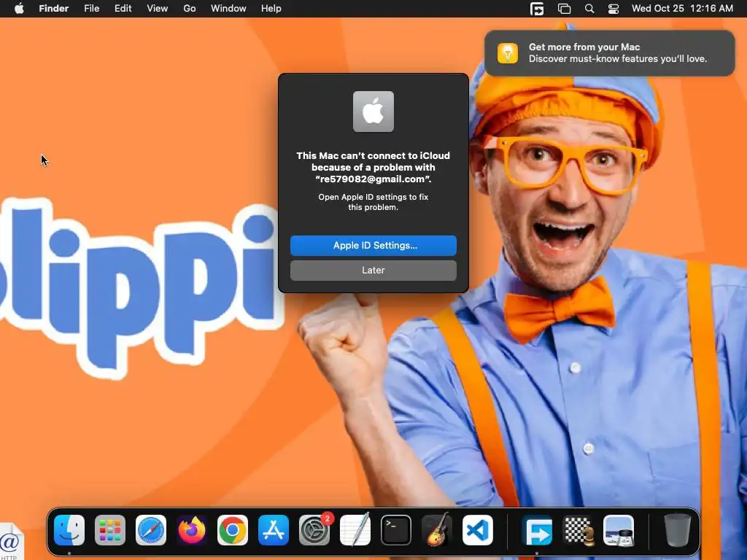This screenshot has height=560, width=747.
Task: Open GarageBand guitar icon in Dock
Action: (437, 529)
